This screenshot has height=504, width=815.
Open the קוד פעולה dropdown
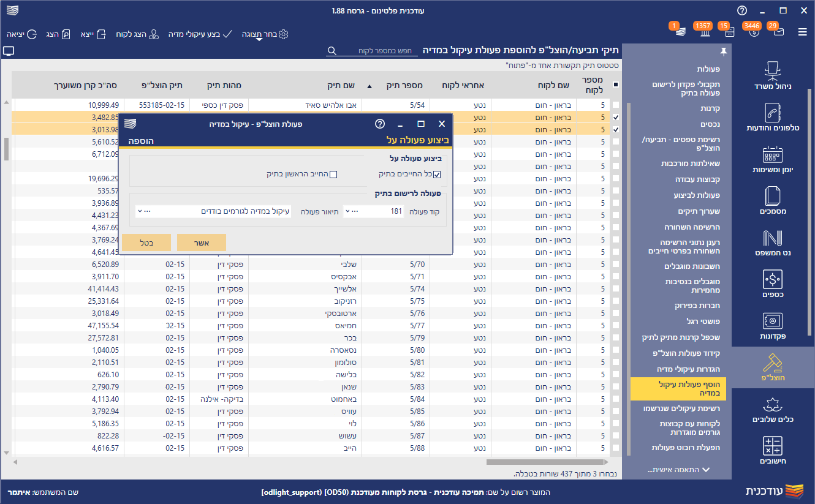[x=347, y=211]
